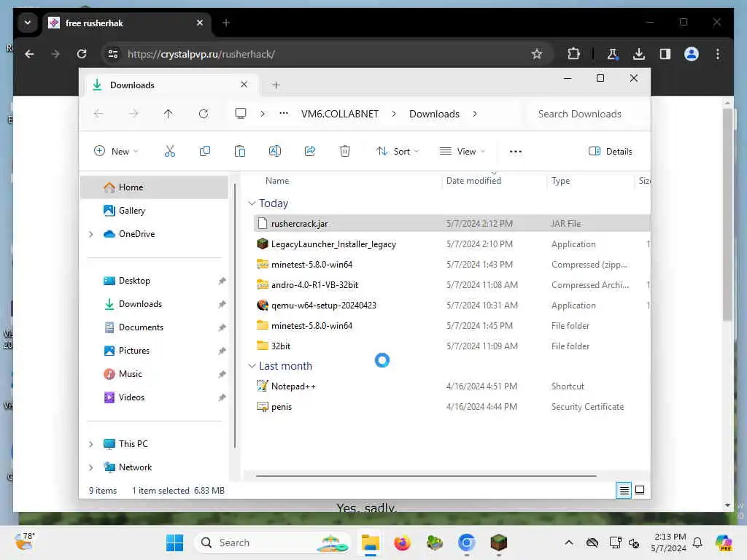
Task: Switch to details list view layout
Action: point(624,490)
